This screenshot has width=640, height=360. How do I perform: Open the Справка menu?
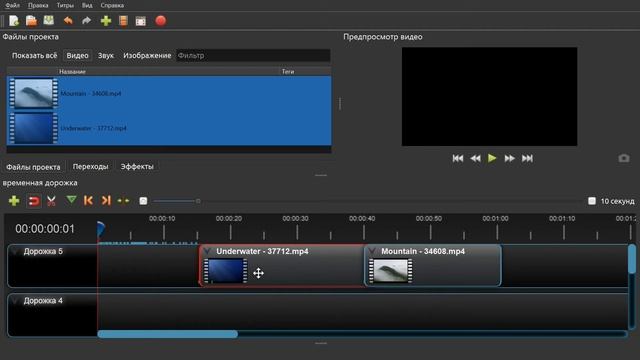(x=112, y=5)
